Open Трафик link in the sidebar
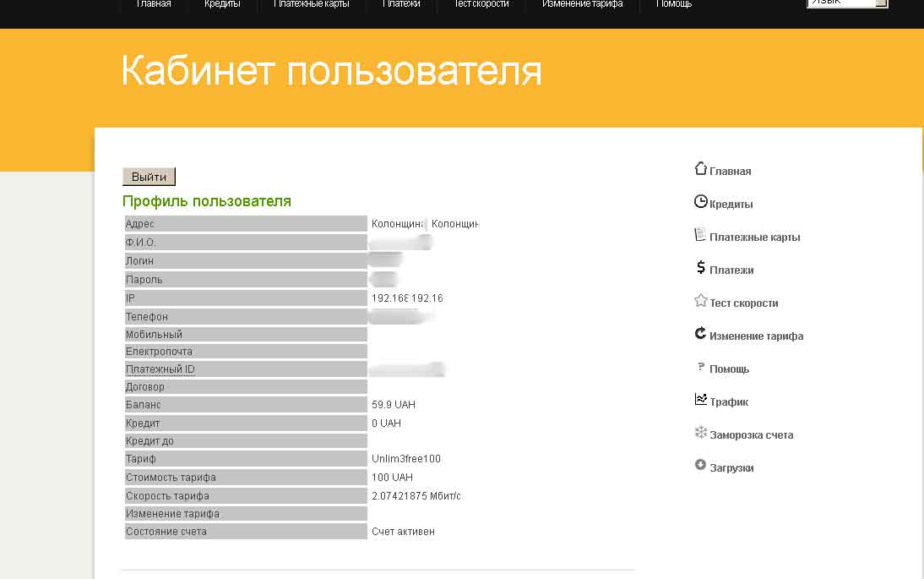Image resolution: width=924 pixels, height=579 pixels. tap(728, 402)
